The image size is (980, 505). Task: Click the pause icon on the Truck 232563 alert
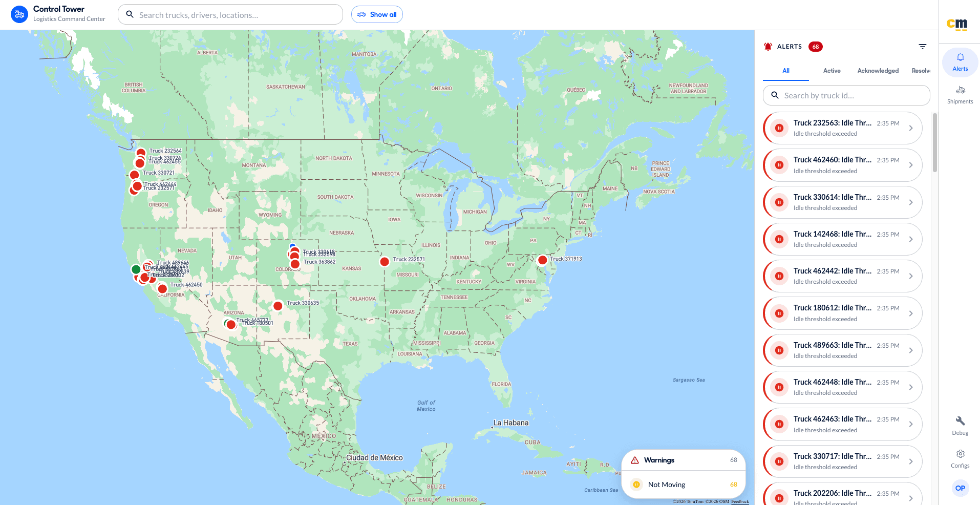pos(779,128)
